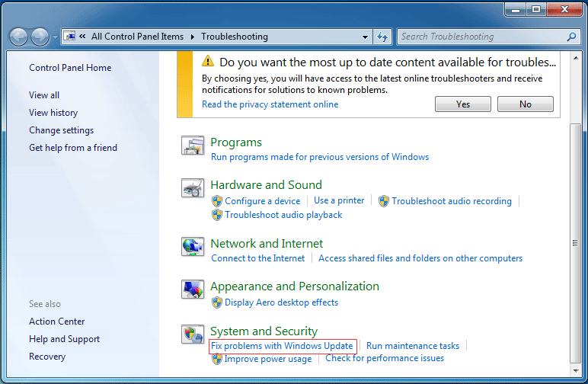Click shield icon beside Troubleshoot audio playback

(x=217, y=215)
